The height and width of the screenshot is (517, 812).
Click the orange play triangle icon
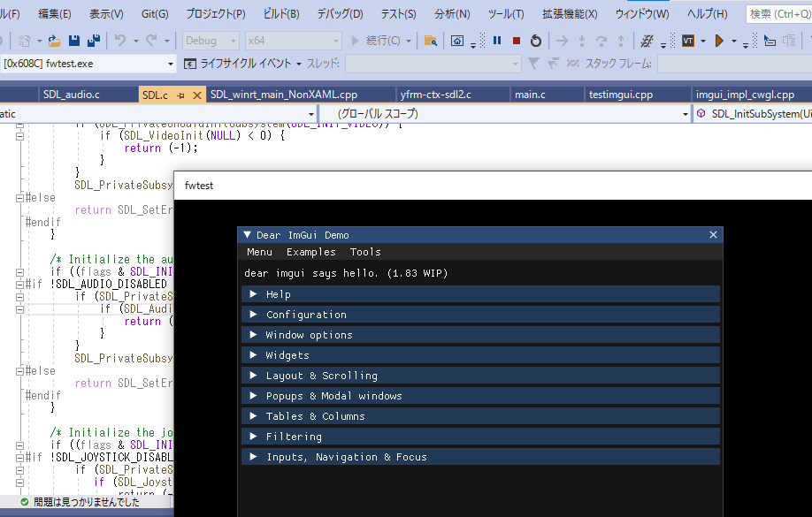719,41
